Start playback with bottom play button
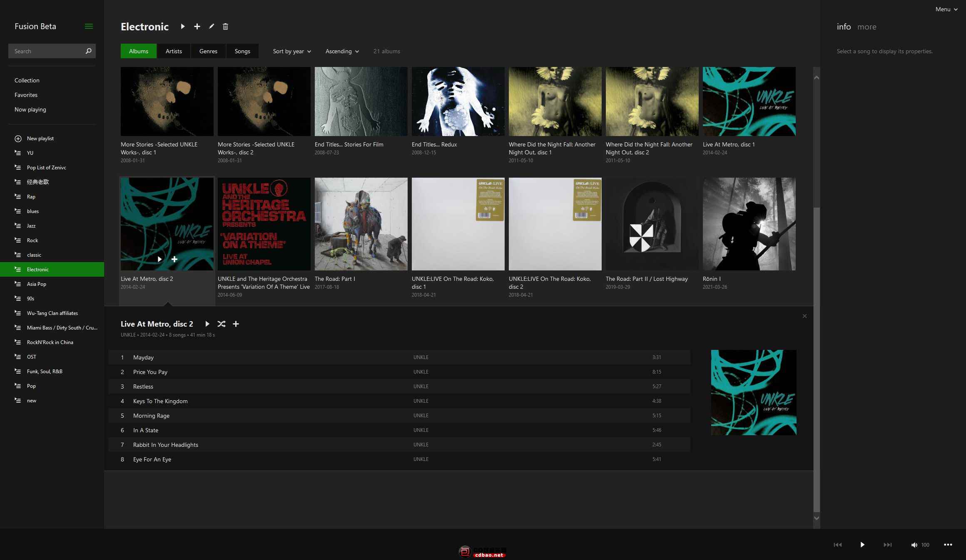The height and width of the screenshot is (560, 966). [x=862, y=545]
